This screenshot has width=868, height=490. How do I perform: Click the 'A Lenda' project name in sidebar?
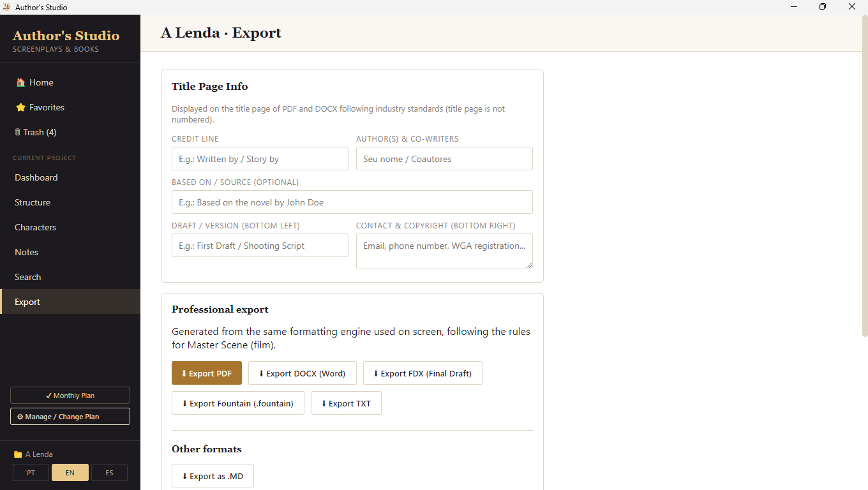(39, 454)
